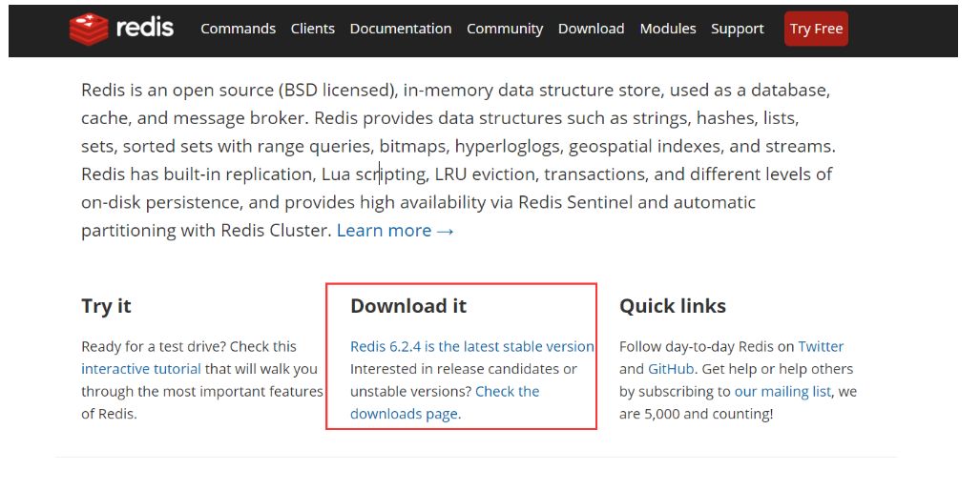980x491 pixels.
Task: Click 'Ready for a test drive?' text
Action: [x=154, y=347]
